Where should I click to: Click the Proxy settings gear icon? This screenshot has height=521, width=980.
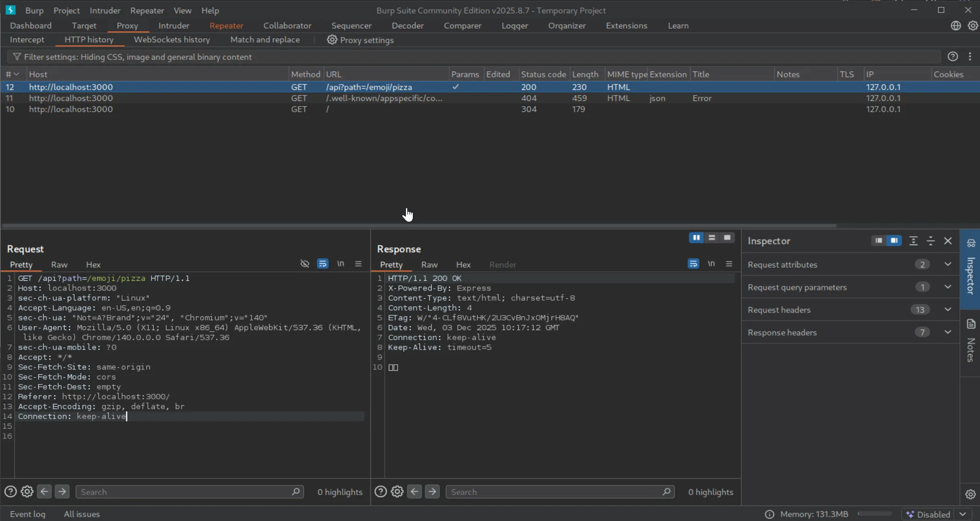pyautogui.click(x=332, y=40)
